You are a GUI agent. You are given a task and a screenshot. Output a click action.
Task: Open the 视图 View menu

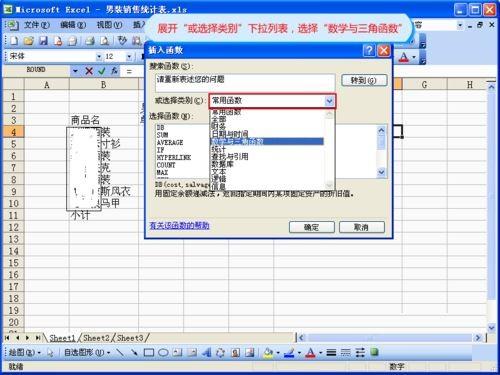point(109,25)
